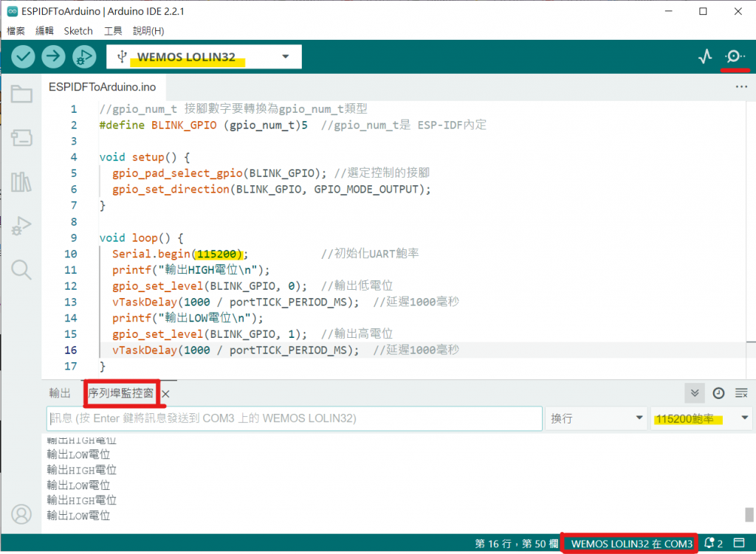This screenshot has height=554, width=756.
Task: Upload the sketch with the arrow button
Action: click(x=53, y=57)
